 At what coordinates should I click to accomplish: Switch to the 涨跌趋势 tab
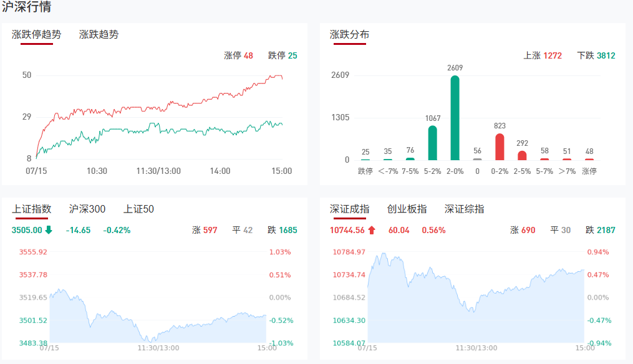(x=99, y=35)
